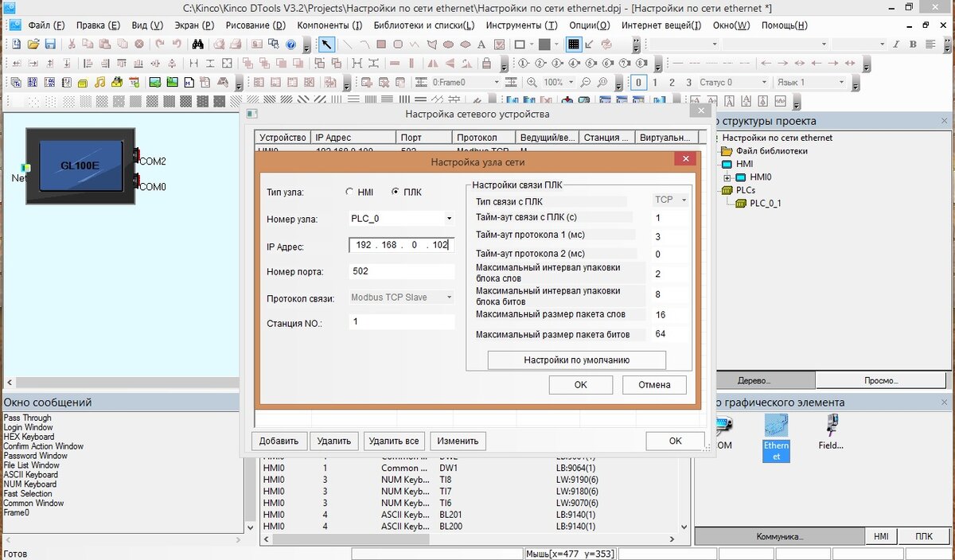Select the Ethernet connector icon

click(777, 437)
